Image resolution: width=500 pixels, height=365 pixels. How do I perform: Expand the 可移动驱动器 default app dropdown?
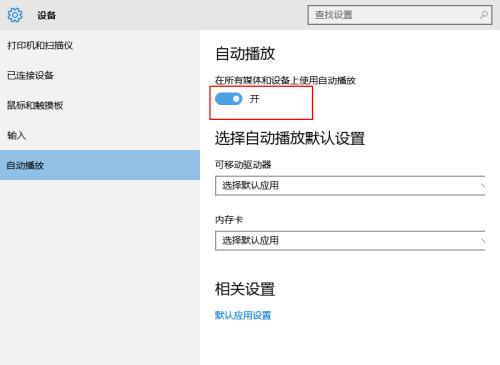pyautogui.click(x=350, y=186)
